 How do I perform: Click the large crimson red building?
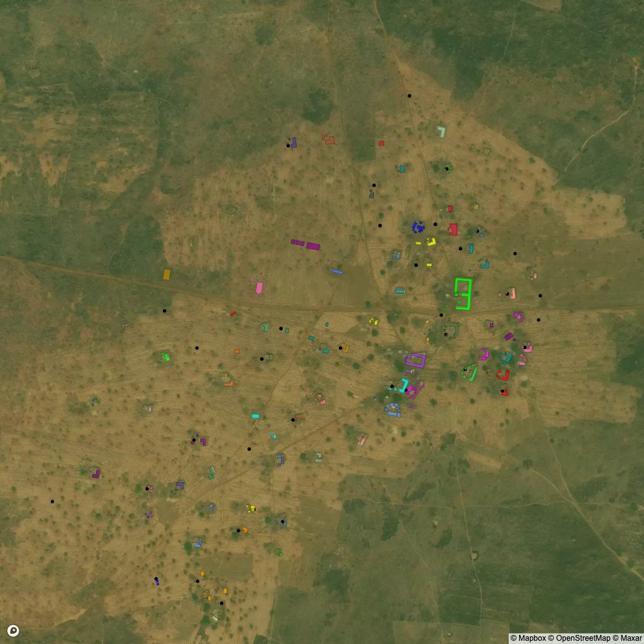click(453, 229)
